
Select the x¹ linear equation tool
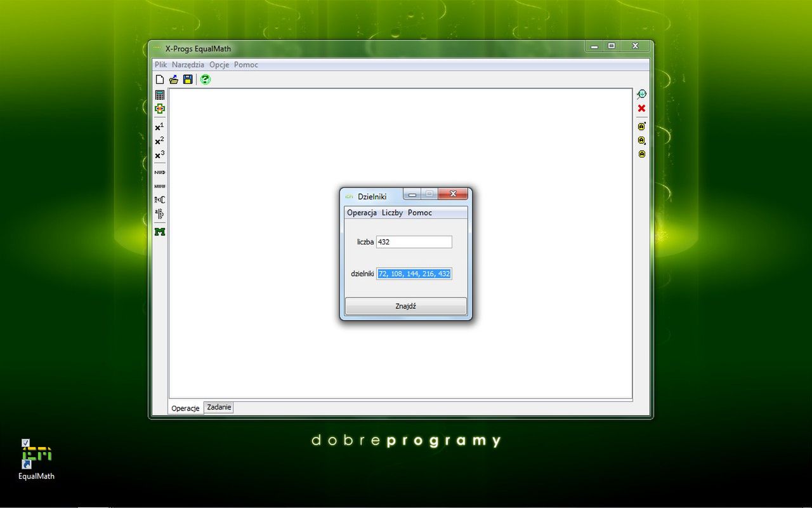(160, 127)
